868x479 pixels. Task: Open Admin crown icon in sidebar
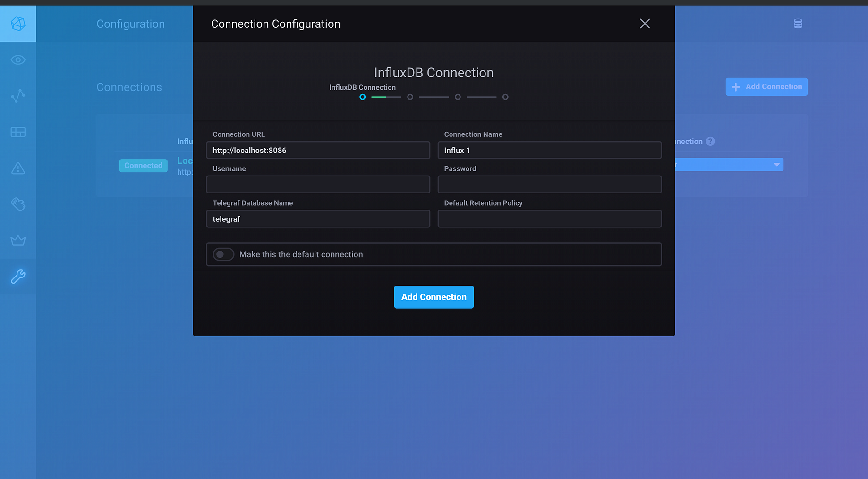tap(18, 241)
